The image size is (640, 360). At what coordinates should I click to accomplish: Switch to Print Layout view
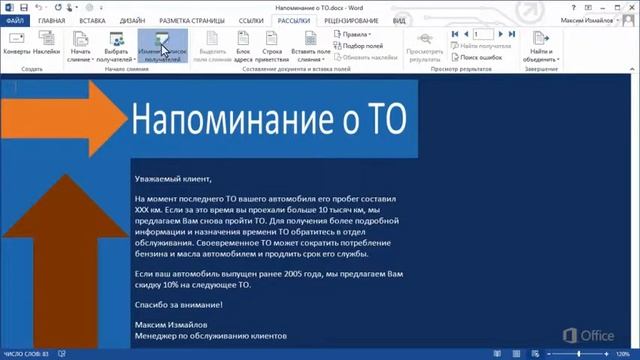pos(516,354)
